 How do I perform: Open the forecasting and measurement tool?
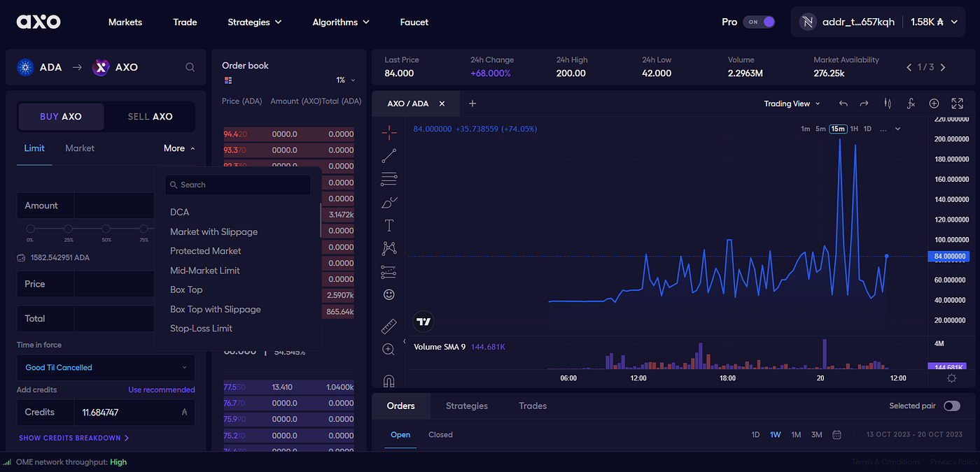click(x=389, y=272)
